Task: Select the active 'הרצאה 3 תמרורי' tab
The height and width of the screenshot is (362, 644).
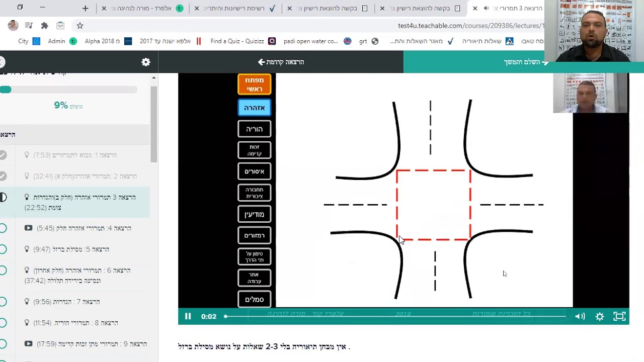Action: coord(508,9)
